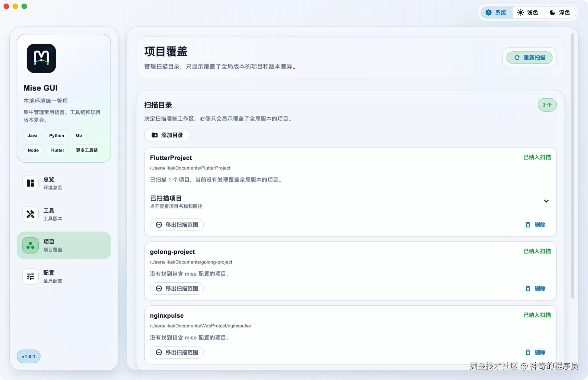The image size is (588, 380).
Task: Click the macOS yellow minimize window button
Action: 15,6
